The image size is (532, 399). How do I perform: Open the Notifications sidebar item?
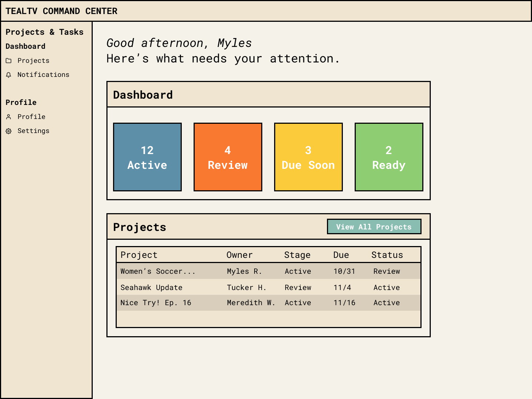(x=37, y=75)
